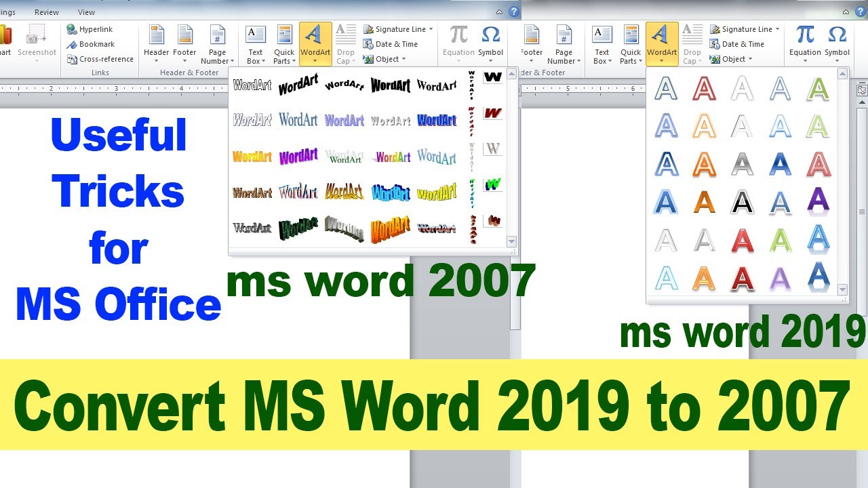Image resolution: width=868 pixels, height=488 pixels.
Task: Open Page Number dropdown in the 2007 window
Action: (x=217, y=44)
